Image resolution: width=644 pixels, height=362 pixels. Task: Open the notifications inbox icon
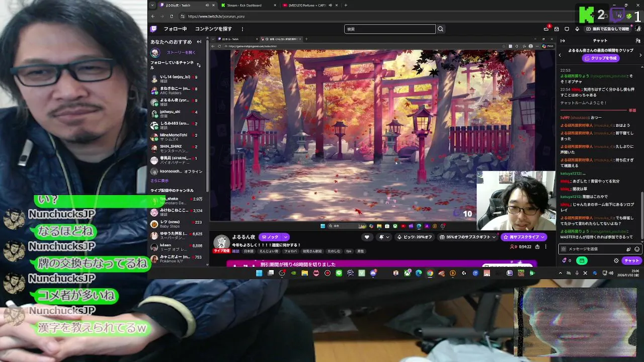coord(556,29)
